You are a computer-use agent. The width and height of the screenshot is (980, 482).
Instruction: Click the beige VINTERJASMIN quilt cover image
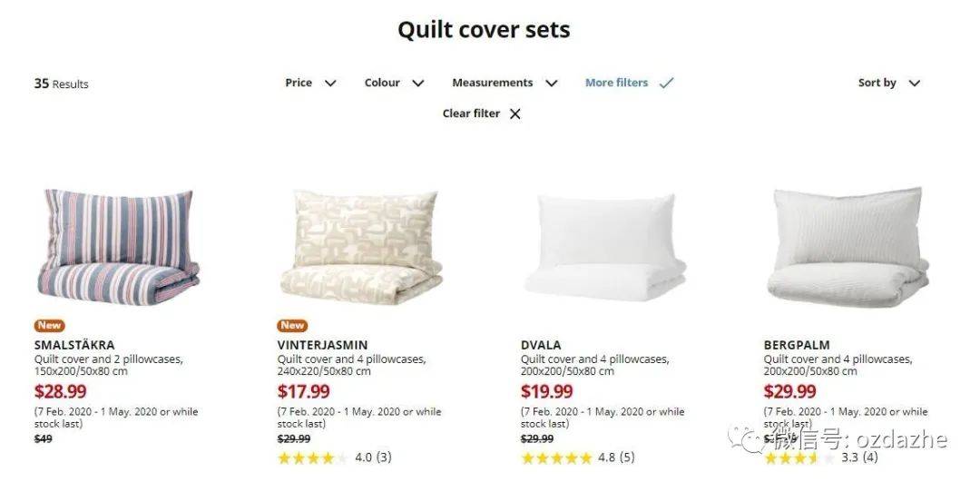coord(361,247)
